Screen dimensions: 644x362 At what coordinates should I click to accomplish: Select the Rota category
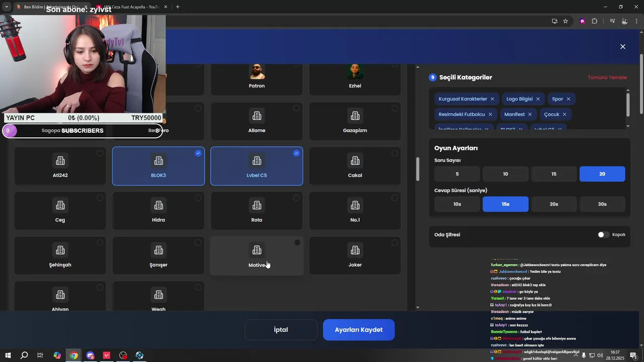click(257, 211)
